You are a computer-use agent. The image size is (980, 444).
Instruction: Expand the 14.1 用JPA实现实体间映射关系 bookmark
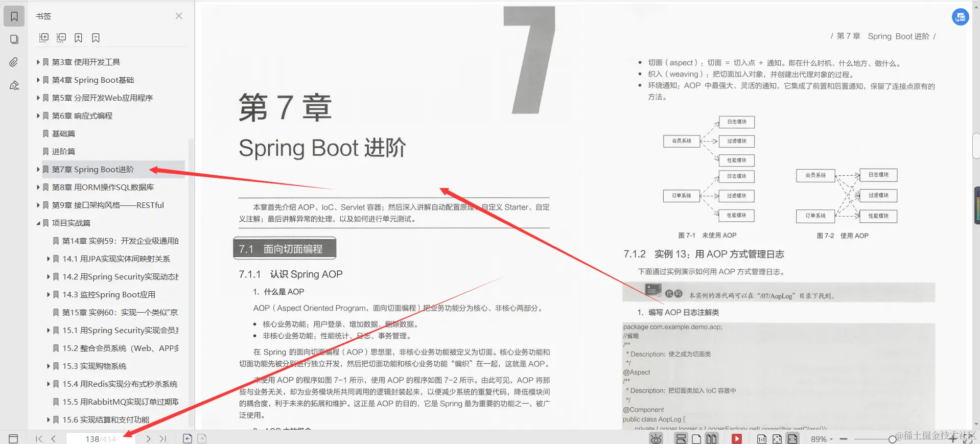49,259
